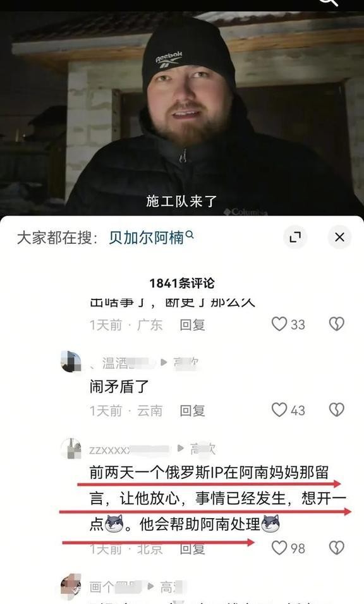
Task: Open the zzxxxx commenter's avatar
Action: (71, 449)
